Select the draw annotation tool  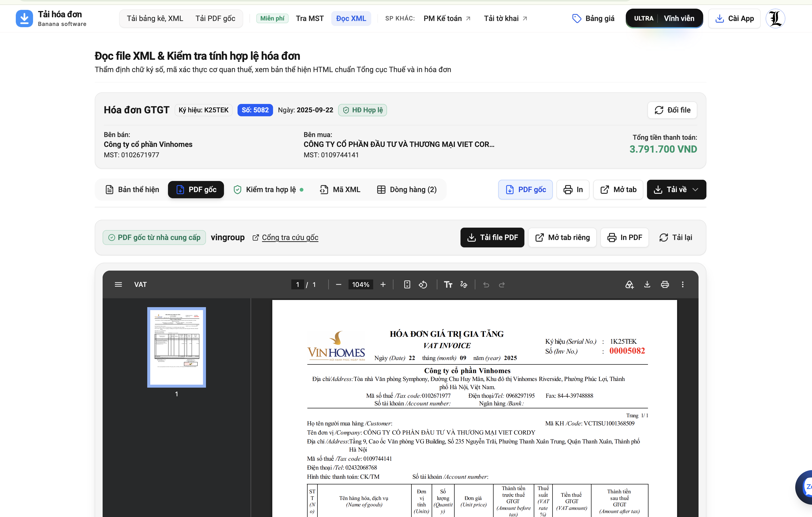click(x=464, y=284)
